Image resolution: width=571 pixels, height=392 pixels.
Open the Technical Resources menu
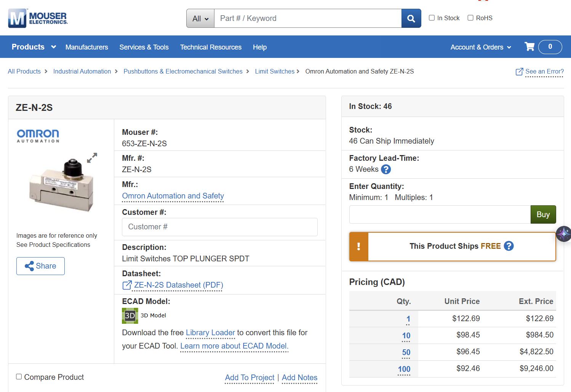[x=211, y=47]
